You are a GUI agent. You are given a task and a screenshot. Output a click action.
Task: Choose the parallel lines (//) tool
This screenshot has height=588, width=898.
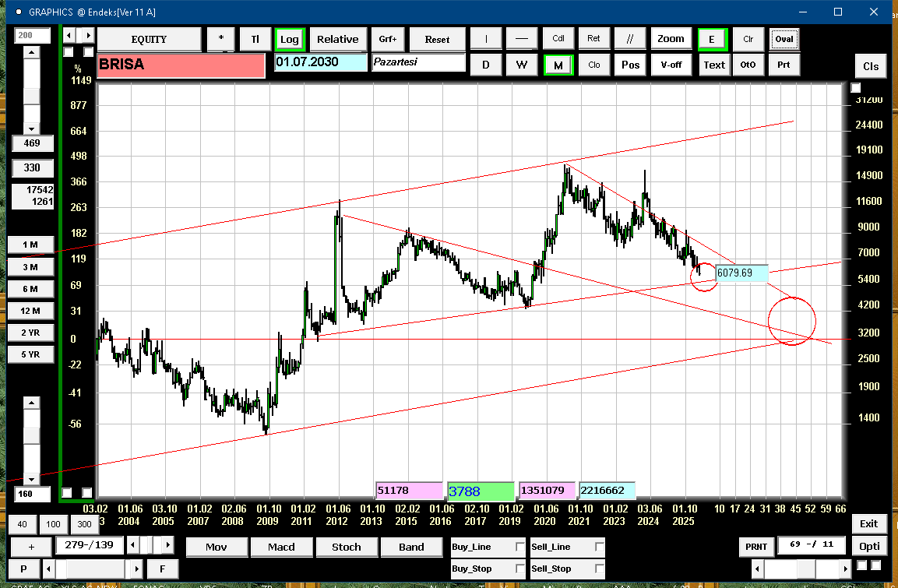click(630, 39)
